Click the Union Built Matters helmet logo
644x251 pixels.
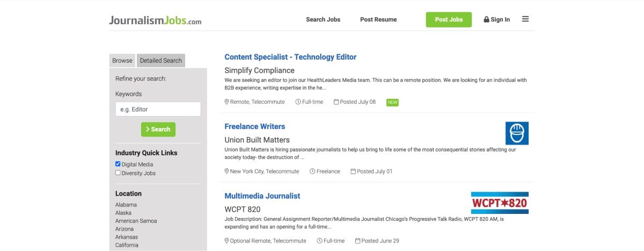[x=517, y=133]
